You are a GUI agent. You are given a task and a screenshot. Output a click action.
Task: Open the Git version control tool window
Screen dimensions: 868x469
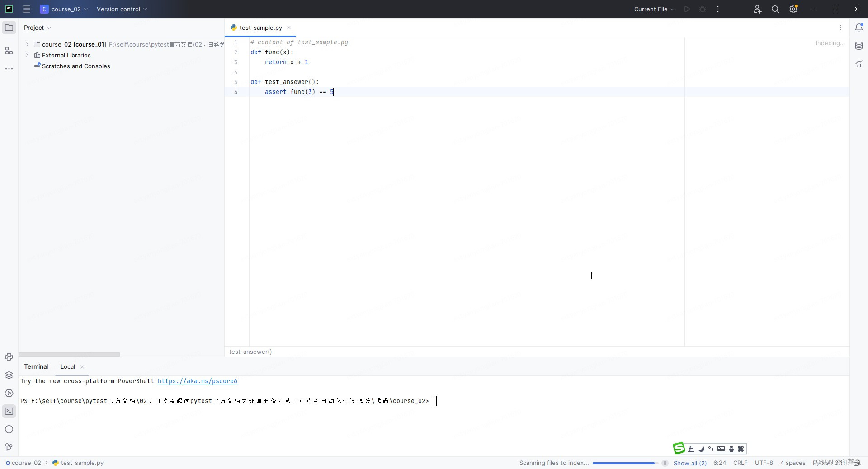coord(9,447)
